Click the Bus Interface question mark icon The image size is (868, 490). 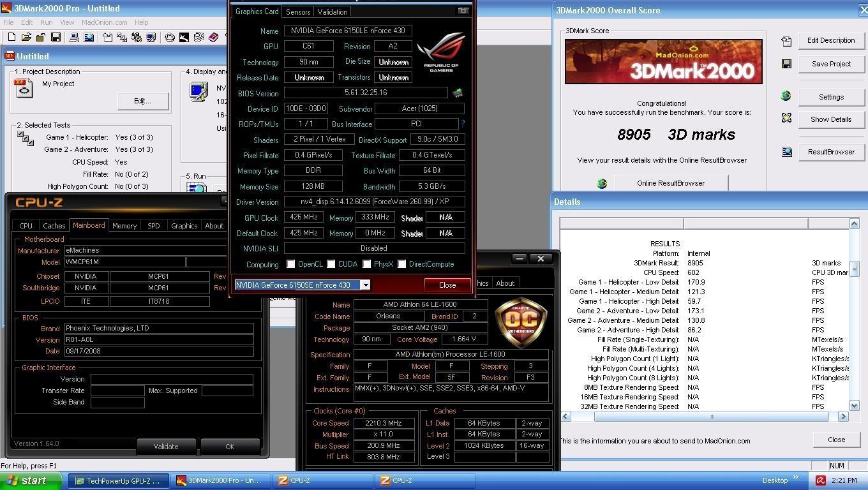pos(463,124)
